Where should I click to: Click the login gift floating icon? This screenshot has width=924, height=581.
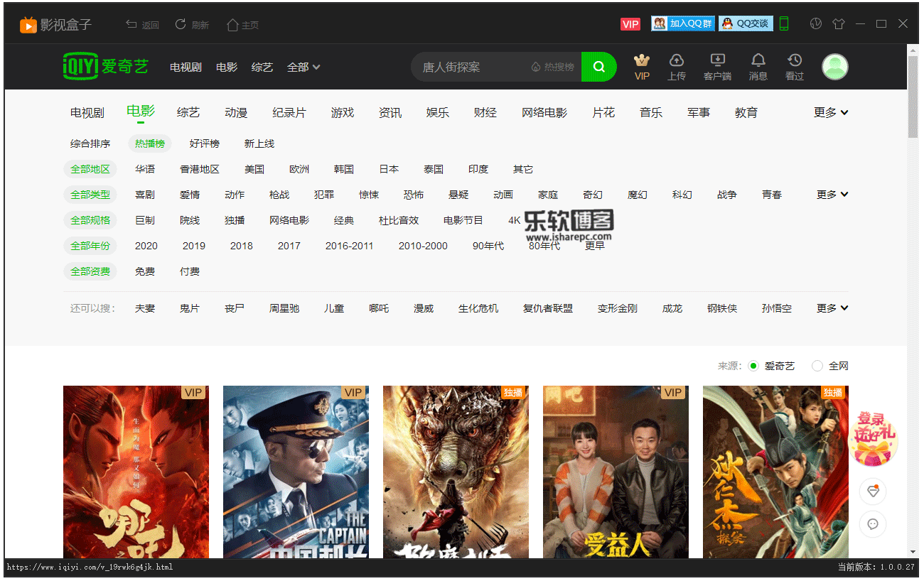pyautogui.click(x=874, y=438)
